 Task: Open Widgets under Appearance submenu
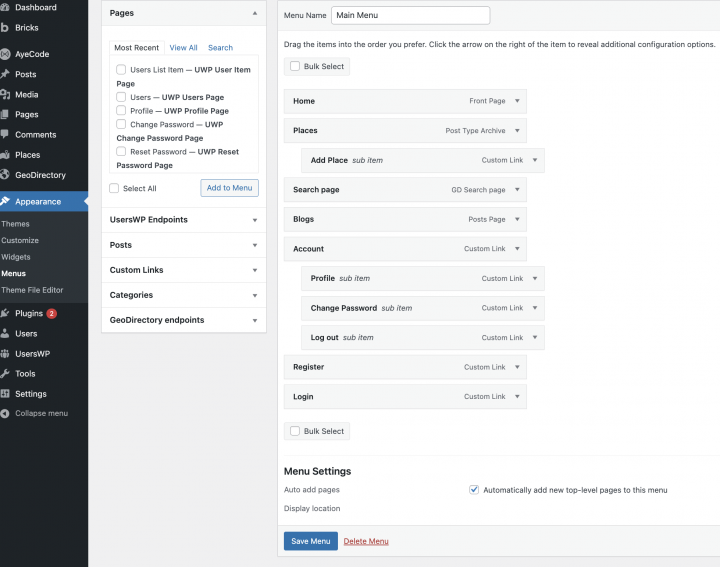pyautogui.click(x=15, y=257)
